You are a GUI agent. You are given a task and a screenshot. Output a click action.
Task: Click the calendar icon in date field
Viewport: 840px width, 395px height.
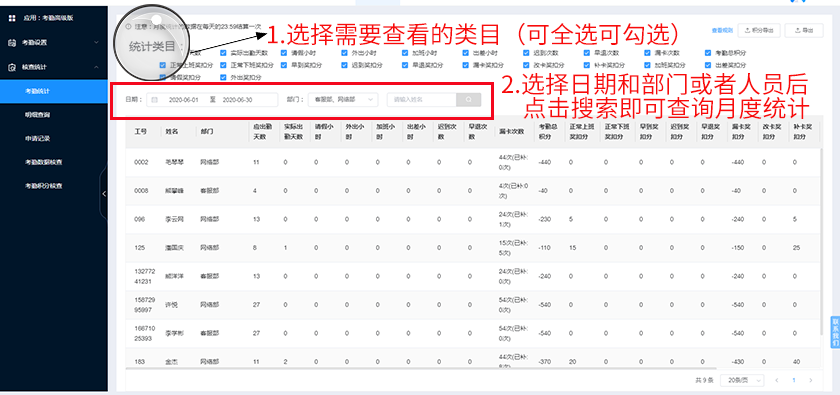[x=155, y=100]
